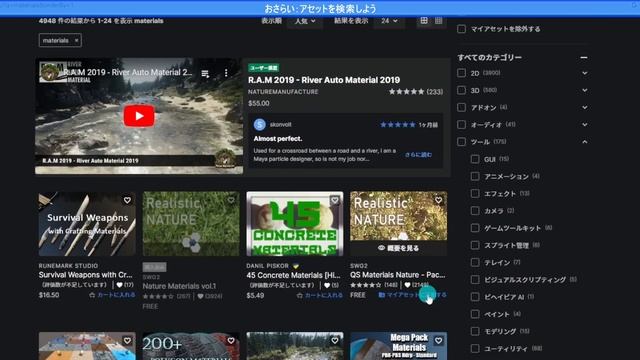Check the アドオン category checkbox
640x360 pixels.
[x=461, y=107]
